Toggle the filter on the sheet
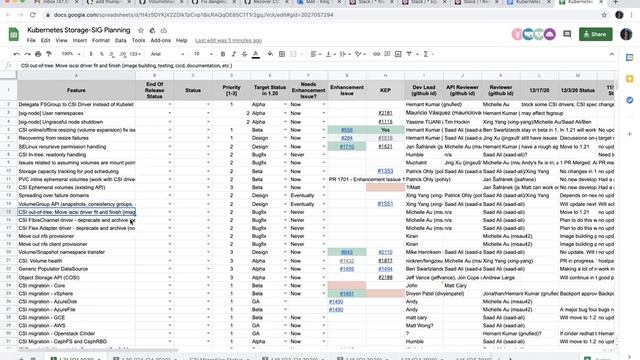640x360 pixels. (409, 54)
